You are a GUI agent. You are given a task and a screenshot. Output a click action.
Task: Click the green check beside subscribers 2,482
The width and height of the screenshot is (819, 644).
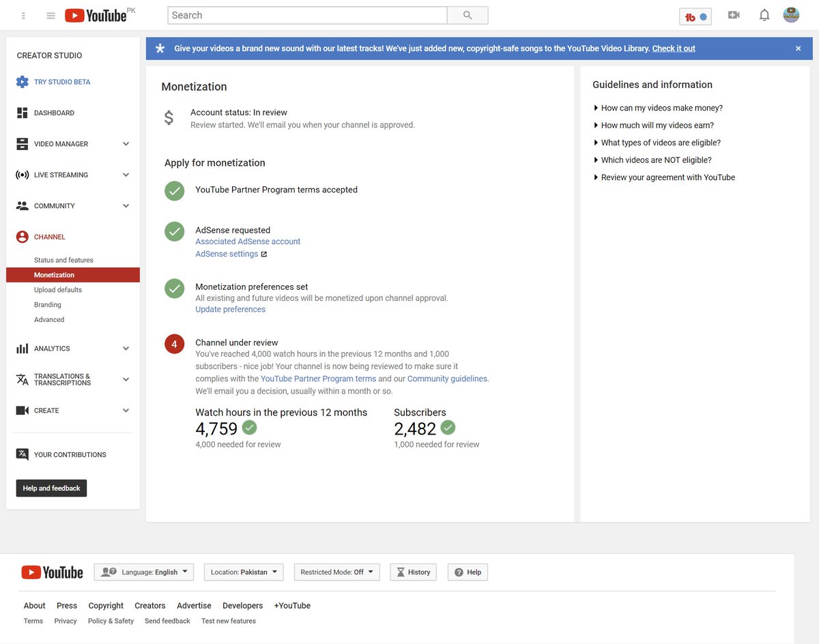pyautogui.click(x=448, y=428)
